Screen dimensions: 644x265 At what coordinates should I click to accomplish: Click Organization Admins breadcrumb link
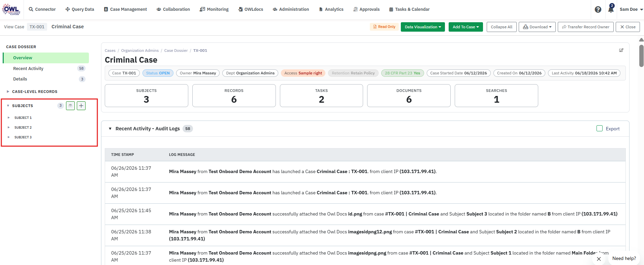(x=140, y=51)
